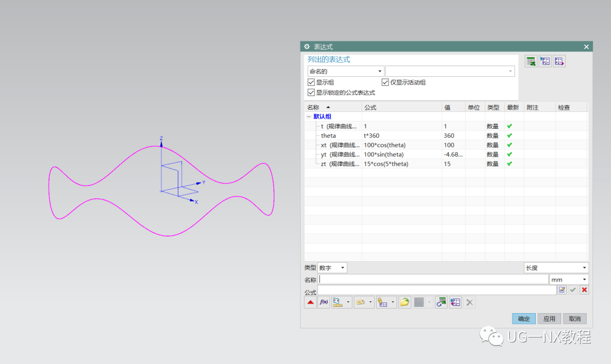The height and width of the screenshot is (364, 611).
Task: Open the spreadsheet edit icon
Action: point(531,61)
